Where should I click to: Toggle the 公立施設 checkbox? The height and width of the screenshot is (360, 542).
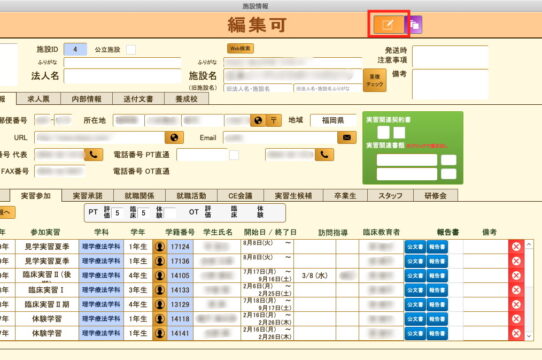(131, 49)
